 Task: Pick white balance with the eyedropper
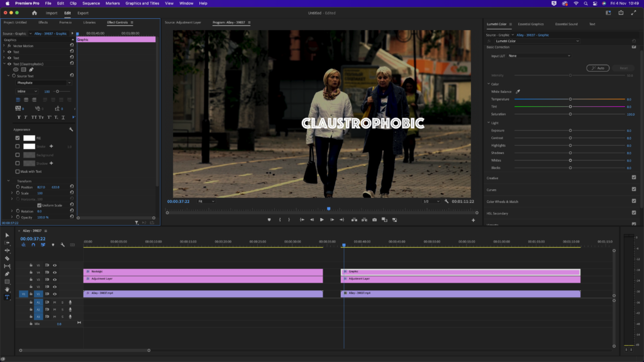pos(518,92)
